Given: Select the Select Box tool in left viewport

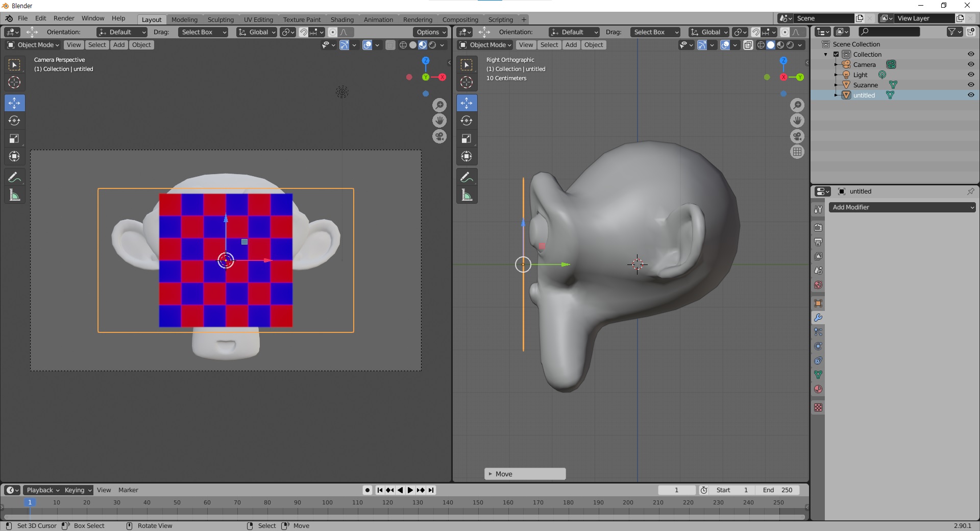Looking at the screenshot, I should pos(14,65).
